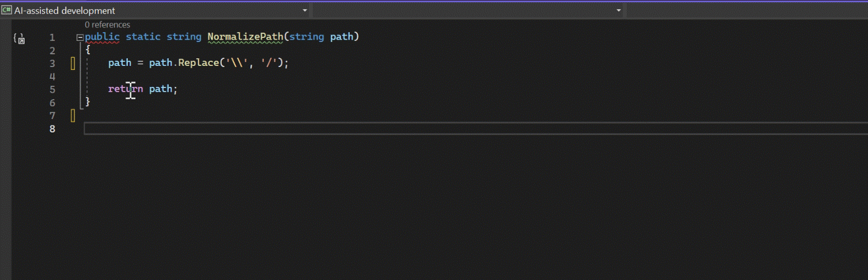Click the quick actions icon beside line 1
This screenshot has width=868, height=280.
coord(19,38)
